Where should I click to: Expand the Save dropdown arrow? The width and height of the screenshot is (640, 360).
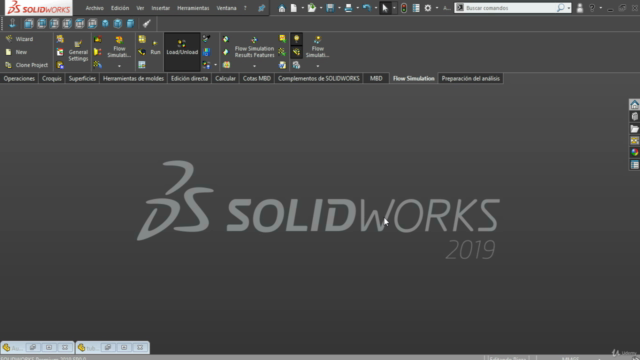[x=339, y=8]
